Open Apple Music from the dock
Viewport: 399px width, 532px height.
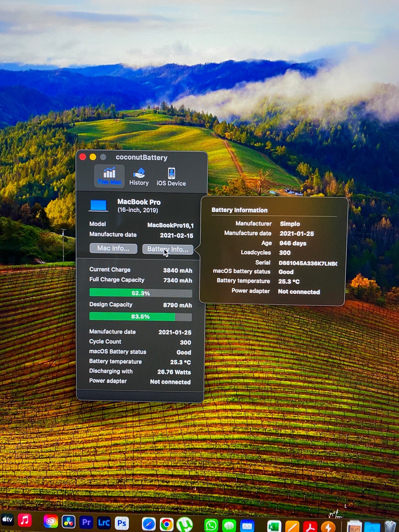(x=25, y=520)
